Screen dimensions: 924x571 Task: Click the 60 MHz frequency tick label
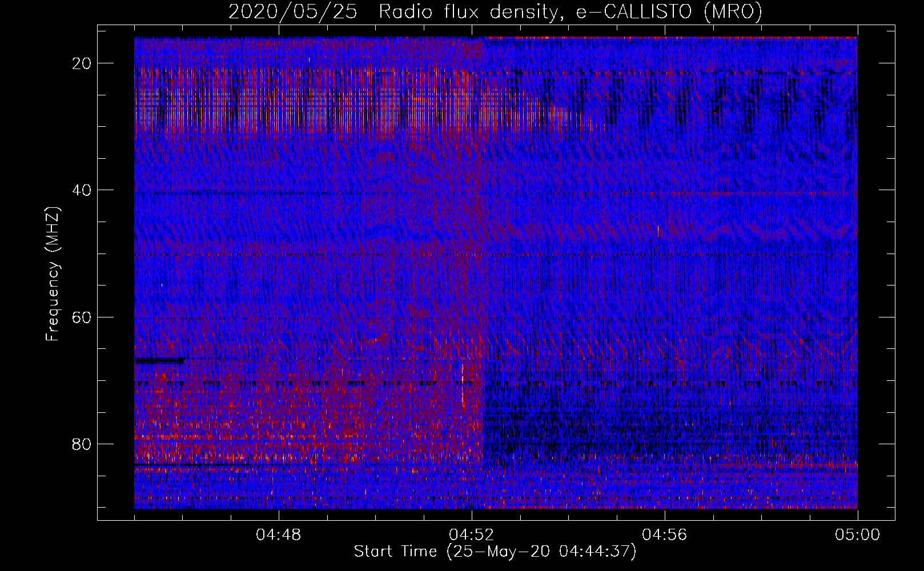(82, 317)
